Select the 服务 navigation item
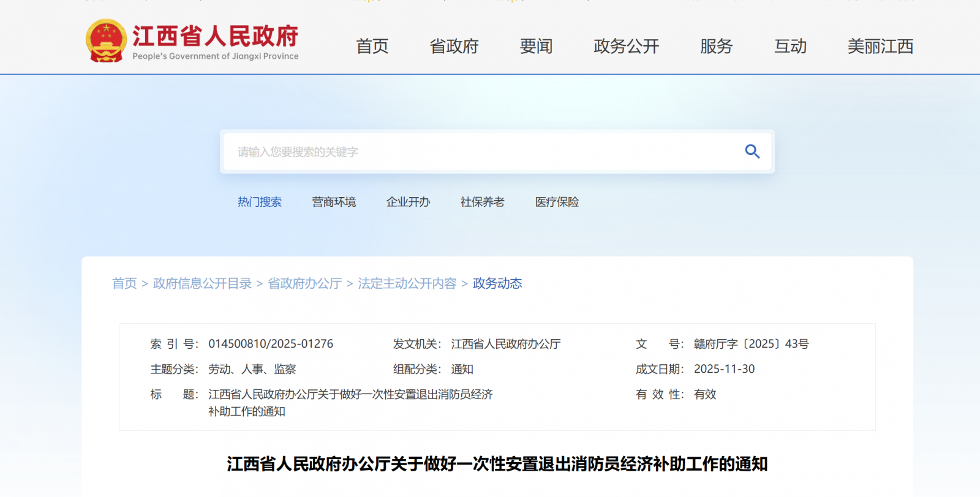The image size is (980, 497). click(716, 47)
